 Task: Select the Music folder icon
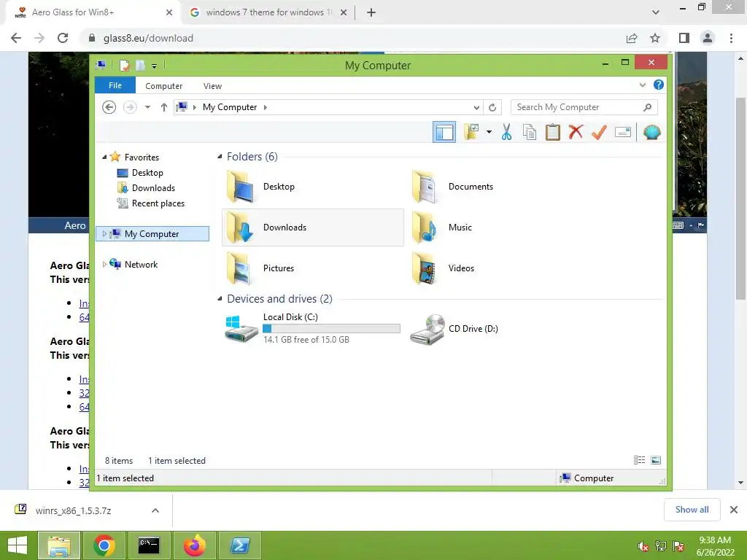425,227
